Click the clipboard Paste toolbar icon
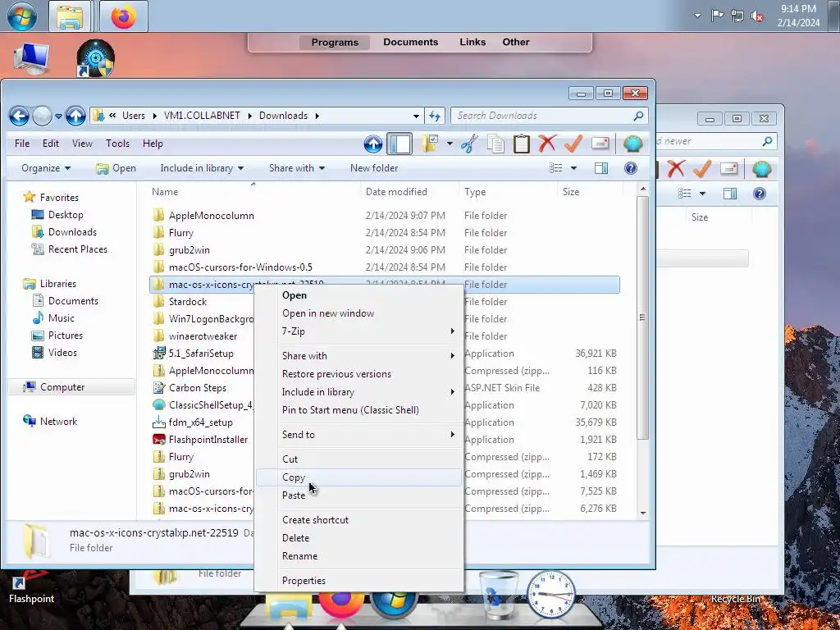 pos(521,144)
